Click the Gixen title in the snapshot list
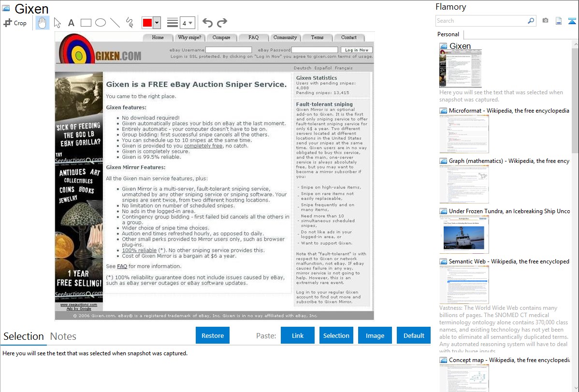Viewport: 579px width, 392px height. [460, 46]
